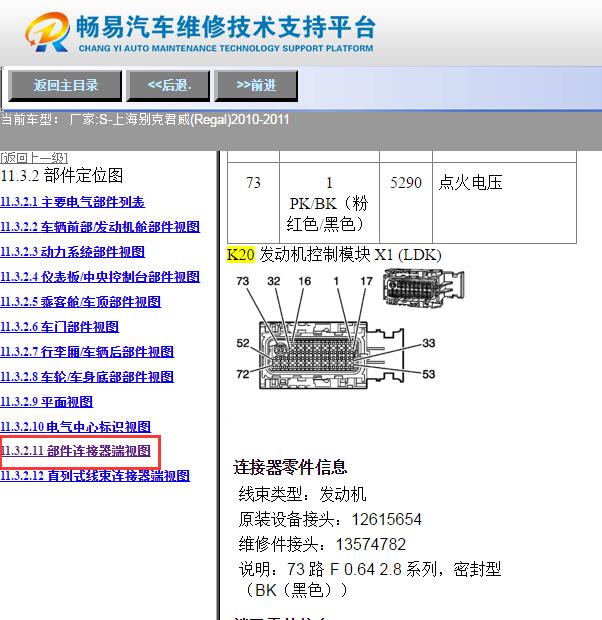Click the 说明：73 路 description line

point(370,580)
